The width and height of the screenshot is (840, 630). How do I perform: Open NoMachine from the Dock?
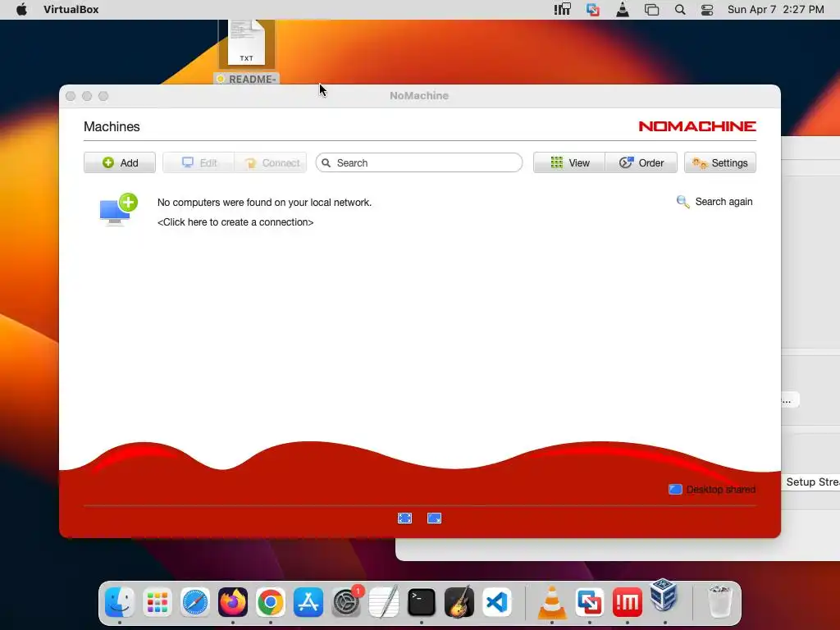coord(628,602)
